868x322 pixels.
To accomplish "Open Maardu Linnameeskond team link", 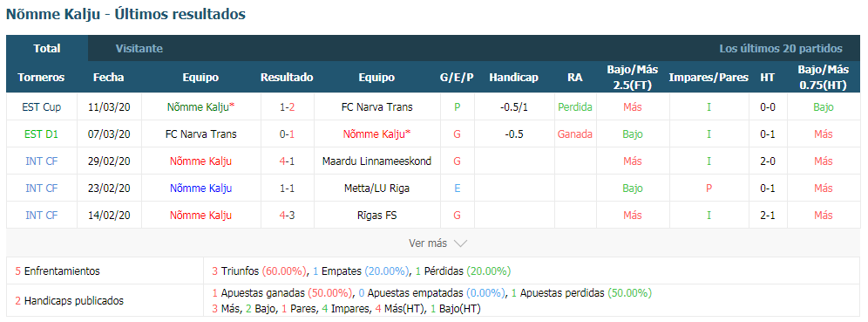I will coord(377,161).
